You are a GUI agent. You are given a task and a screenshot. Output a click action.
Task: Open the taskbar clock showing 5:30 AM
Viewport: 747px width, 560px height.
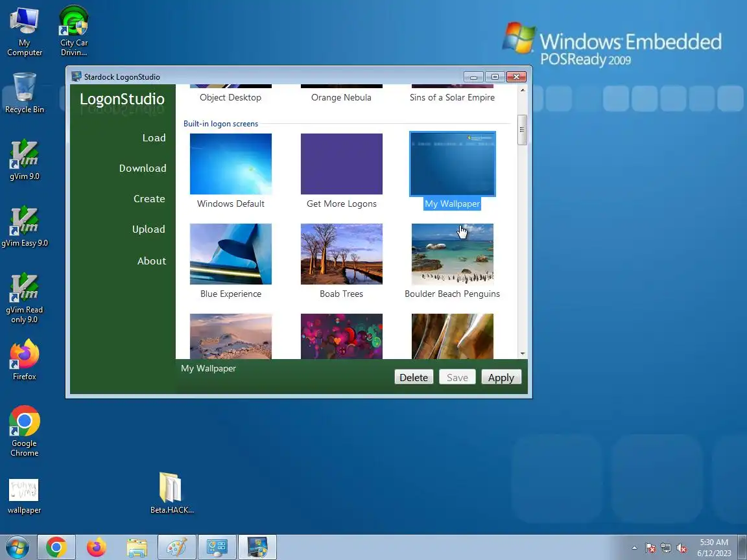pos(714,548)
